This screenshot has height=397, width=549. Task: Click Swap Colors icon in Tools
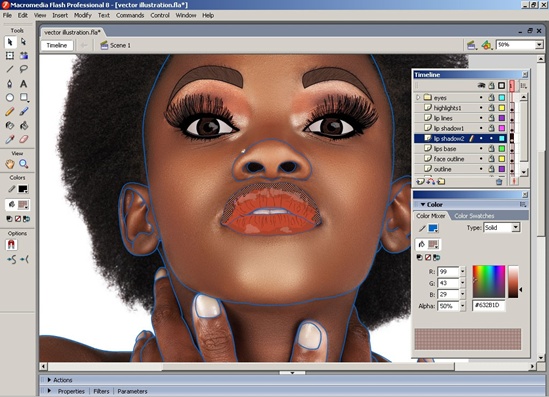pyautogui.click(x=26, y=219)
